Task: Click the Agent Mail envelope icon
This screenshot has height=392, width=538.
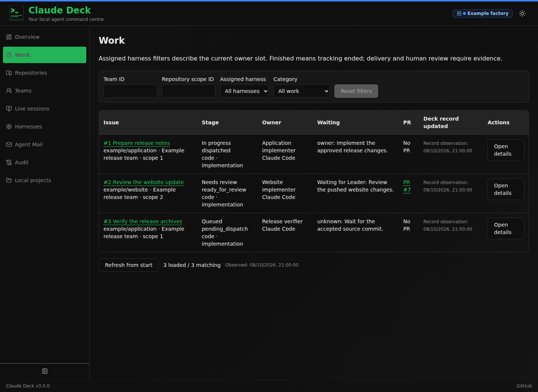Action: click(9, 144)
